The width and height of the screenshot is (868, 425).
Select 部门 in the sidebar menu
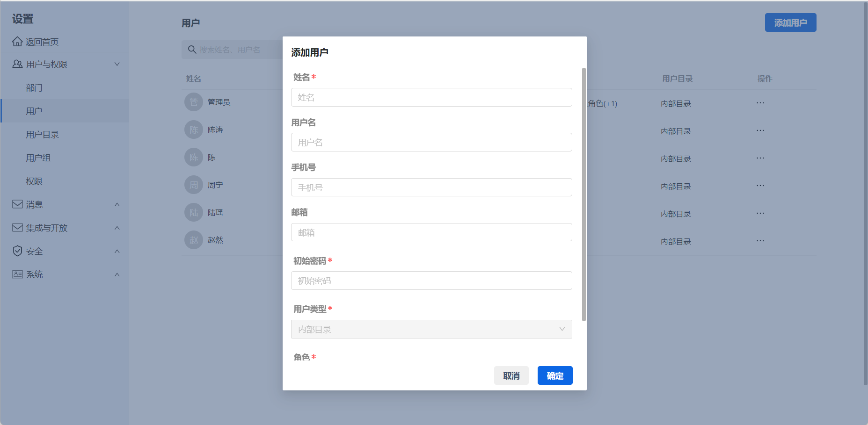(x=34, y=87)
